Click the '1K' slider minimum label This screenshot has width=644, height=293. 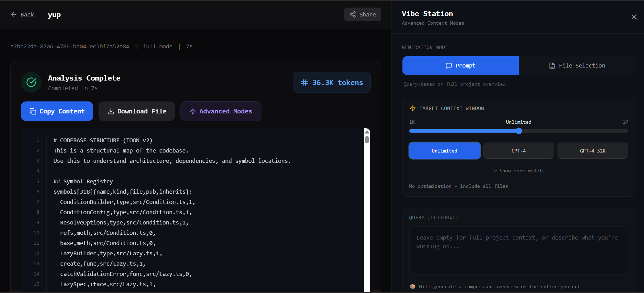(412, 122)
